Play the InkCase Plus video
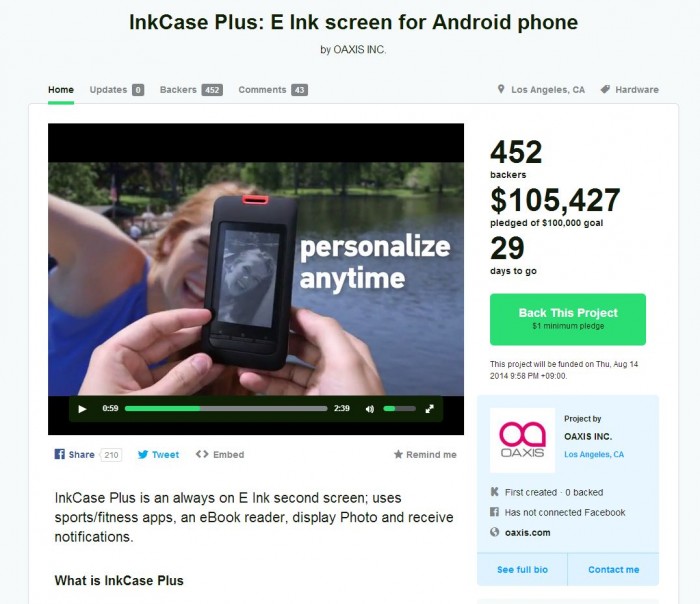The image size is (700, 604). (x=82, y=409)
